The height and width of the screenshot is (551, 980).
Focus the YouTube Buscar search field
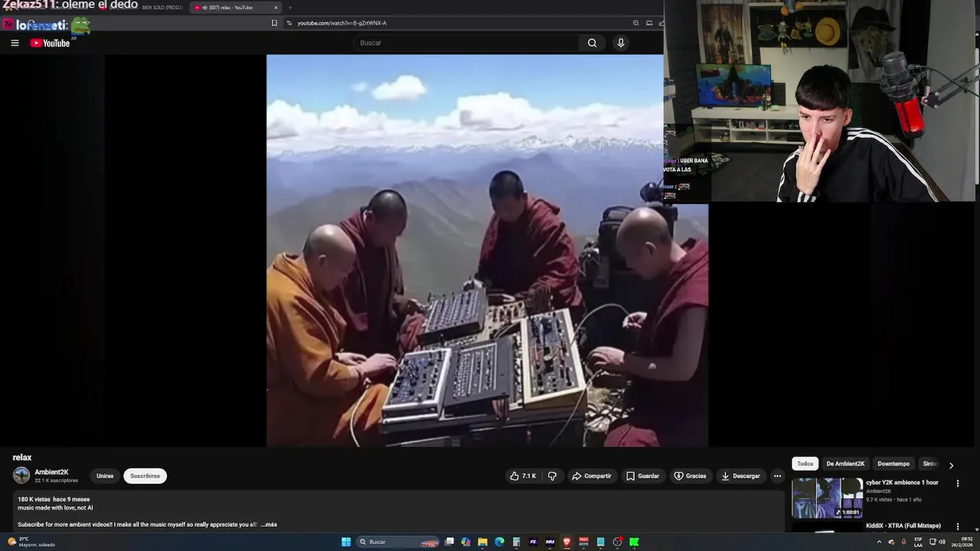pos(467,43)
